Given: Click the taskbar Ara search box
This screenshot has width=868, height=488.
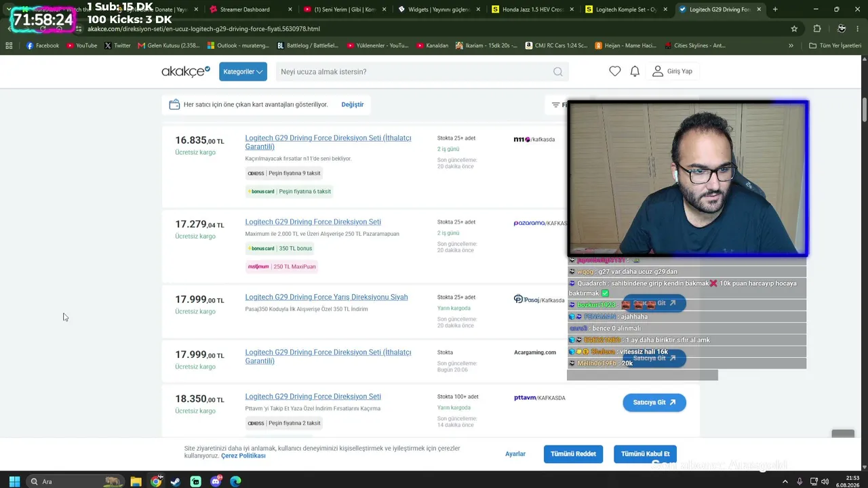Looking at the screenshot, I should point(76,481).
